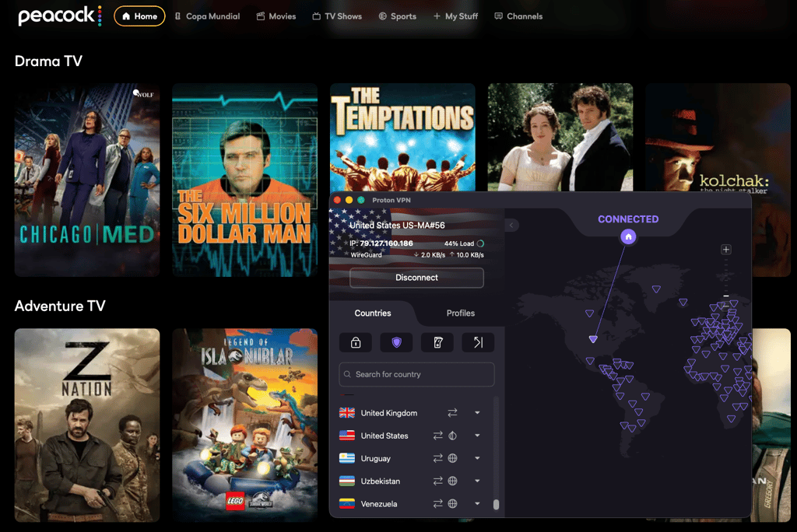Expand the United States server list

[477, 436]
